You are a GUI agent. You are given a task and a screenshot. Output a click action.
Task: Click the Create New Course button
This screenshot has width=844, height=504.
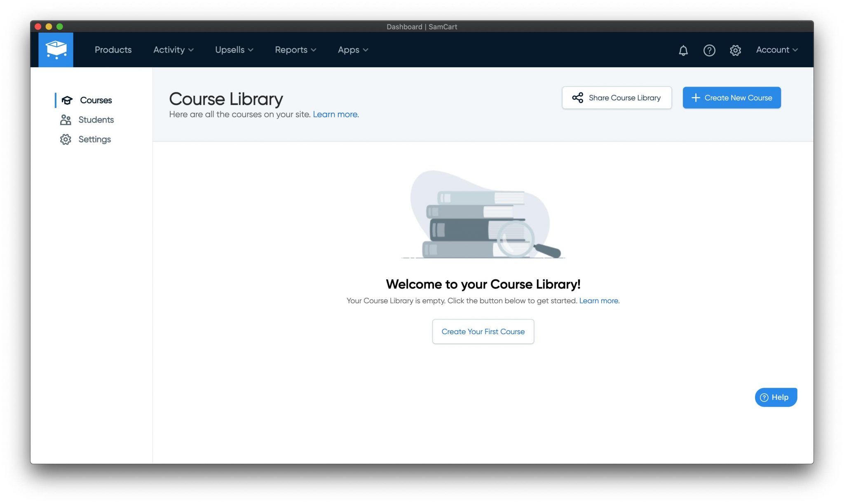tap(731, 98)
